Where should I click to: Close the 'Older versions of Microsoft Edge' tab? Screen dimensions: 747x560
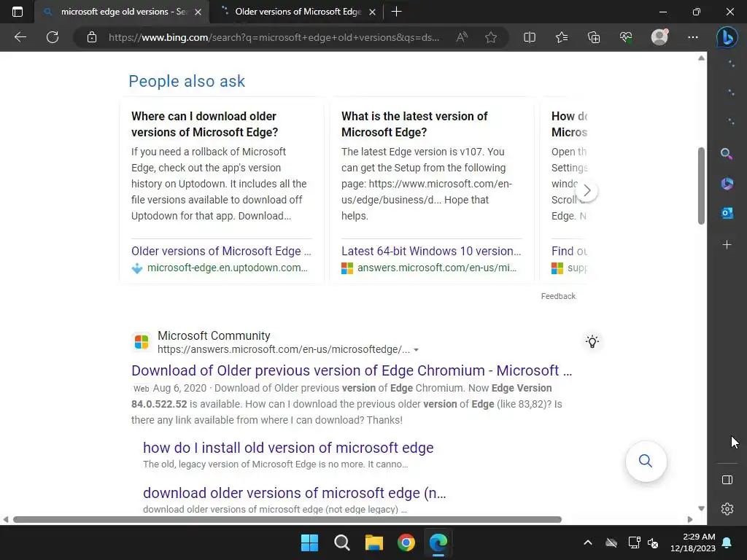(x=373, y=12)
